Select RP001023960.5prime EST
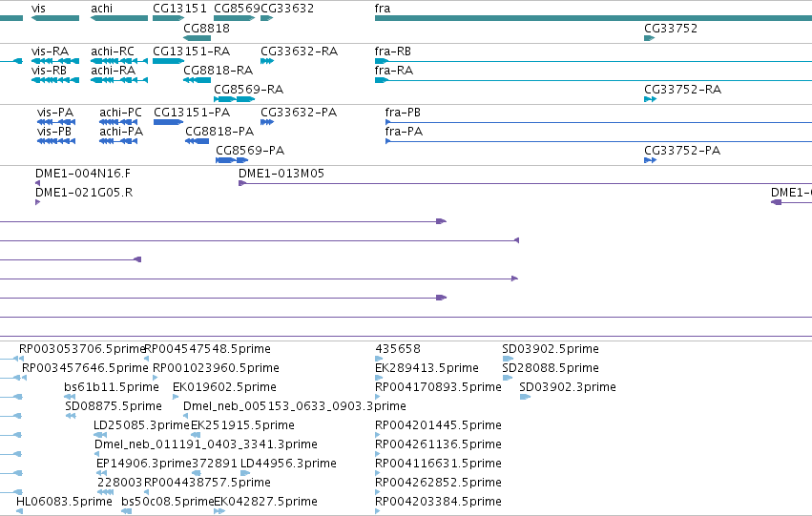Screen dimensions: 812x516 pos(156,378)
